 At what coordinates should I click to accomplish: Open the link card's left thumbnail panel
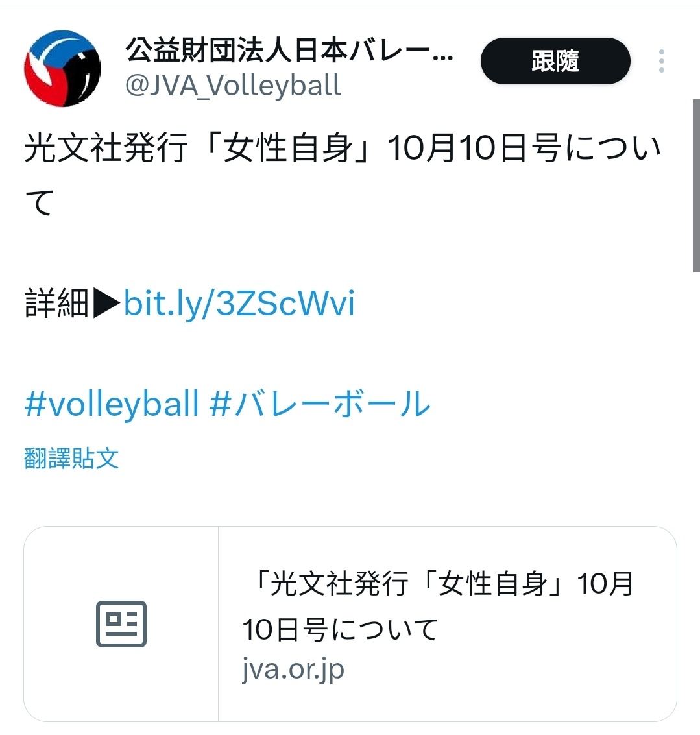pyautogui.click(x=121, y=624)
